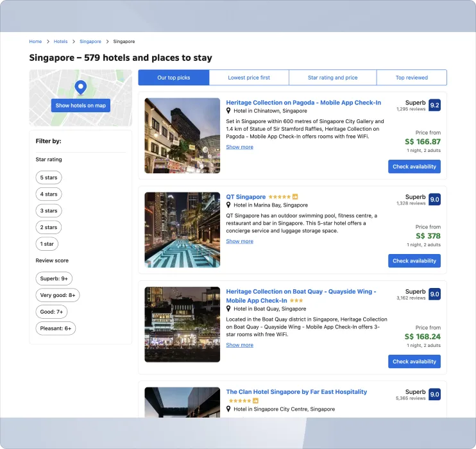The width and height of the screenshot is (476, 449).
Task: Click the 1,328 reviews text
Action: (411, 203)
